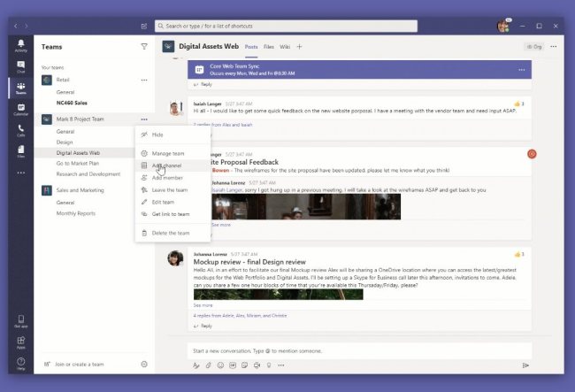Open the image in Johanna Lorenz's reply
Screen dimensions: 575x392
pos(306,207)
